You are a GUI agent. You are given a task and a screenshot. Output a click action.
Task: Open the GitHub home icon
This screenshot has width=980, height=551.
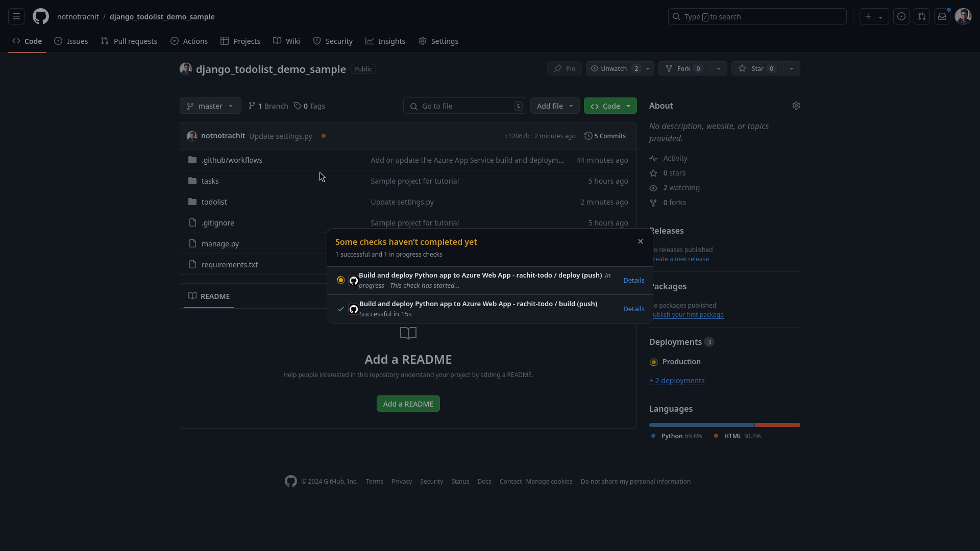pyautogui.click(x=40, y=16)
